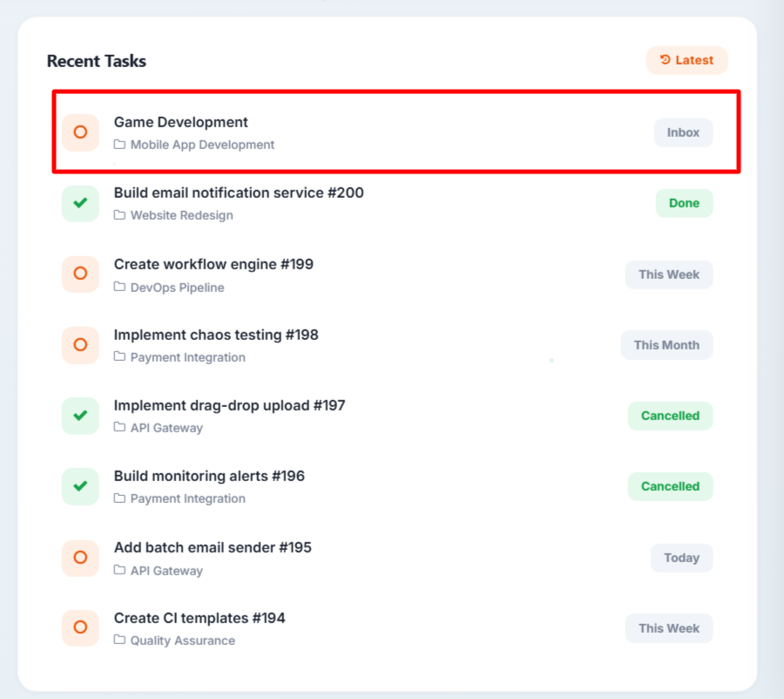Click circle icon for batch email sender #195
Screen dimensions: 784x699
[x=80, y=558]
